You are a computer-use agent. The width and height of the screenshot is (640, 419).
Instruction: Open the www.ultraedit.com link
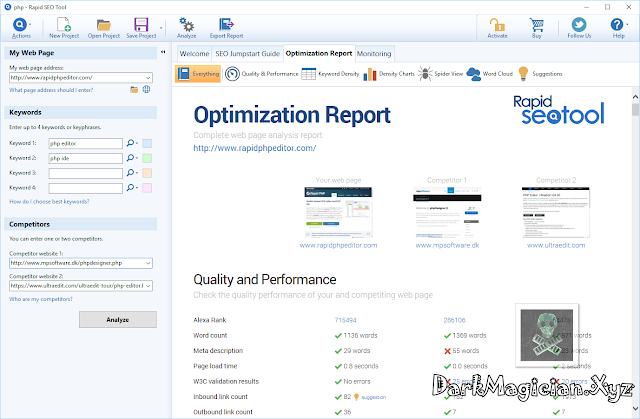[x=556, y=245]
